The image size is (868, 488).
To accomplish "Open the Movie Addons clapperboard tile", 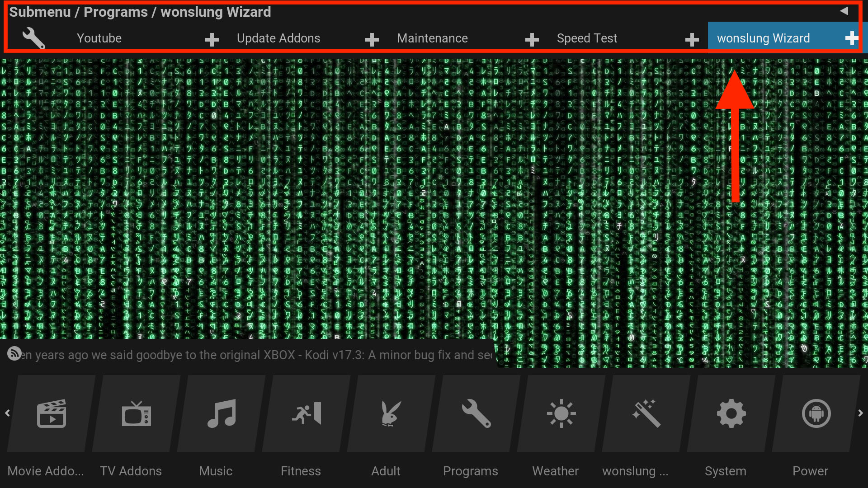I will point(52,413).
